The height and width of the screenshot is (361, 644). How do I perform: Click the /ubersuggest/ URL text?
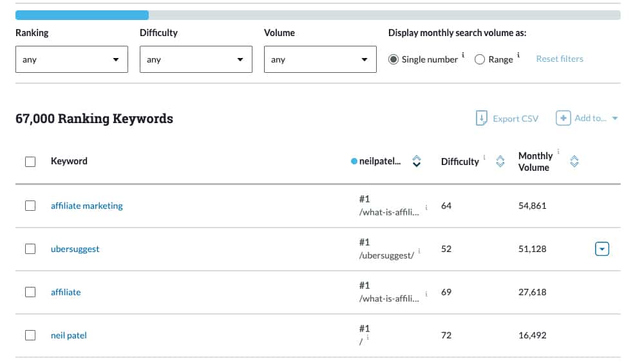click(386, 255)
